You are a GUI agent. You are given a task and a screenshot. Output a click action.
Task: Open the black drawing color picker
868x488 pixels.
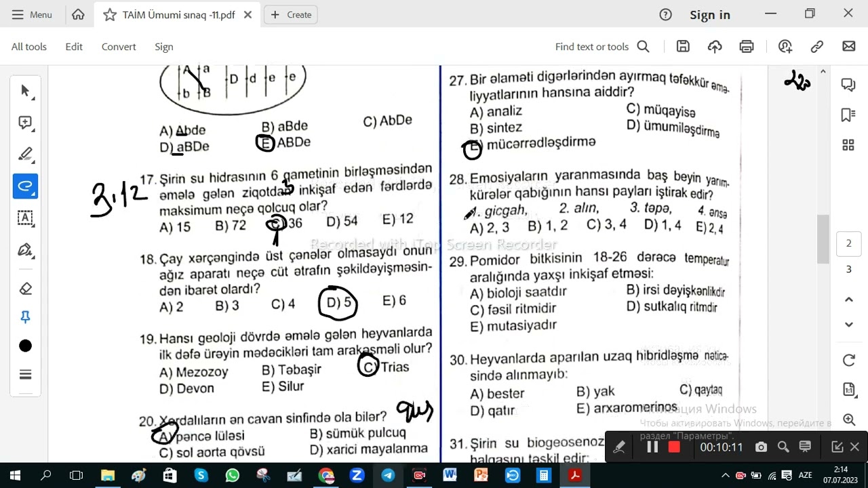[25, 346]
